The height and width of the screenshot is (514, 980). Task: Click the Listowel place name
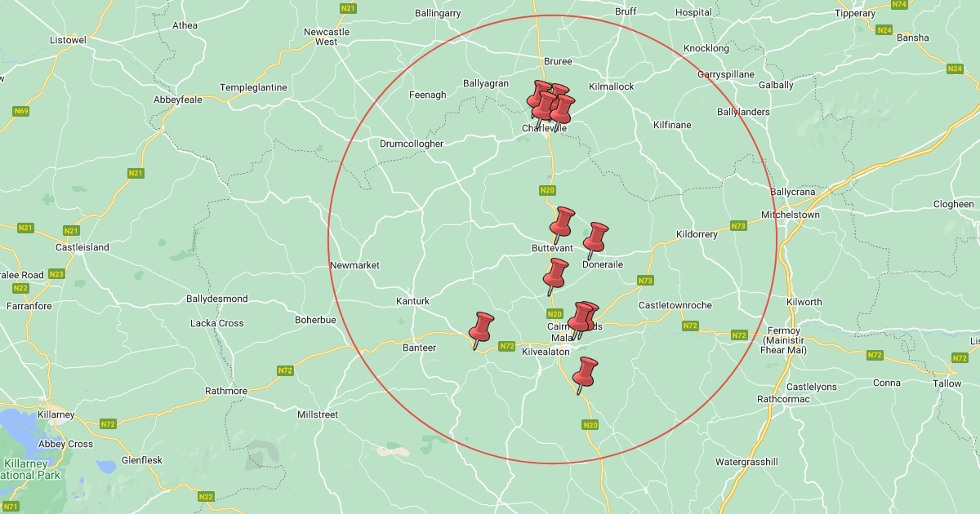point(68,39)
